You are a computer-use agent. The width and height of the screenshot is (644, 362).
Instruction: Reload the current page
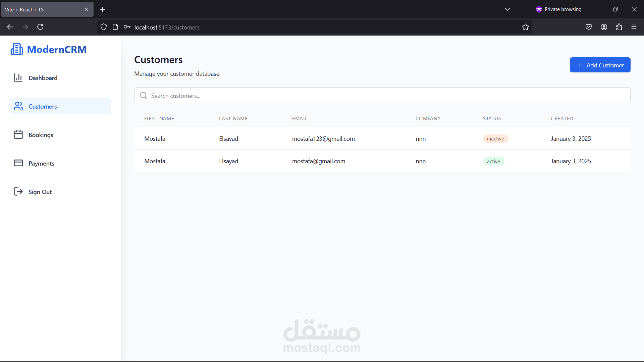click(x=40, y=27)
